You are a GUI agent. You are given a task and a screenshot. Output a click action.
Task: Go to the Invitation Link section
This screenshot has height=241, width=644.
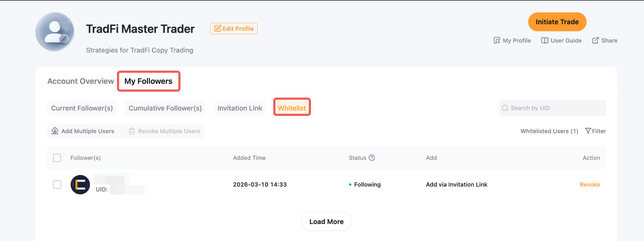[x=240, y=108]
